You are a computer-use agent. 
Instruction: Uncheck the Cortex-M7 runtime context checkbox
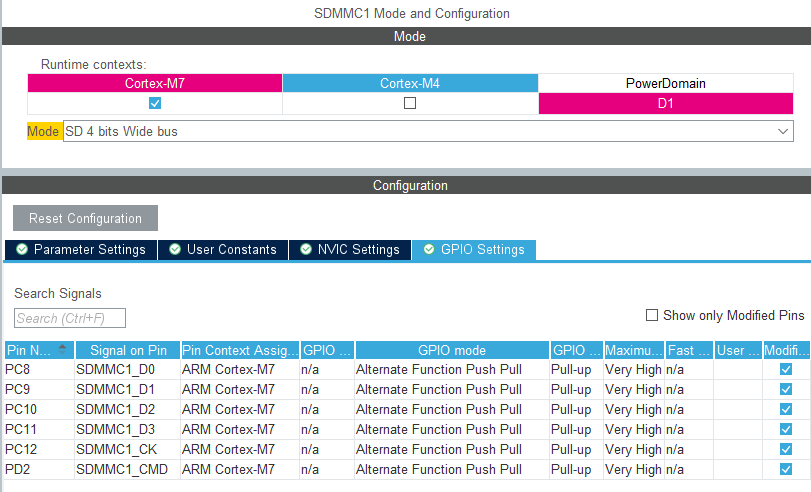coord(155,103)
